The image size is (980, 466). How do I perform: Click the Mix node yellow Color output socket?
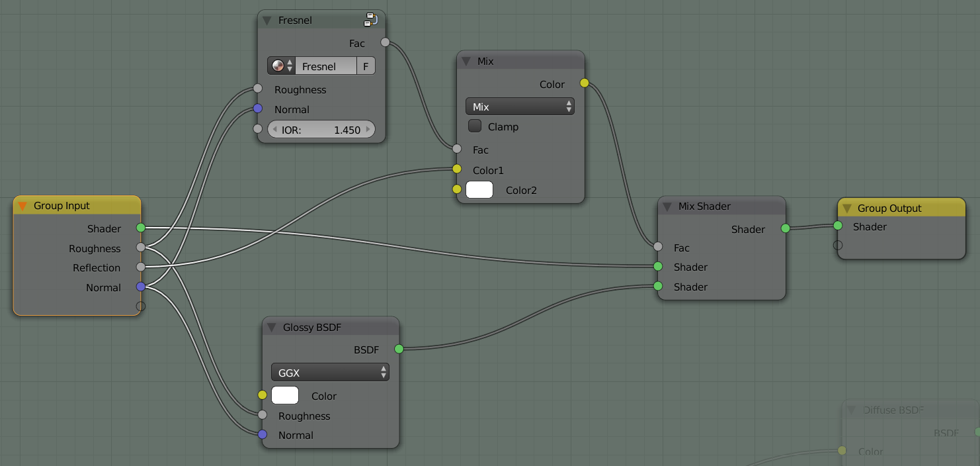(x=584, y=83)
